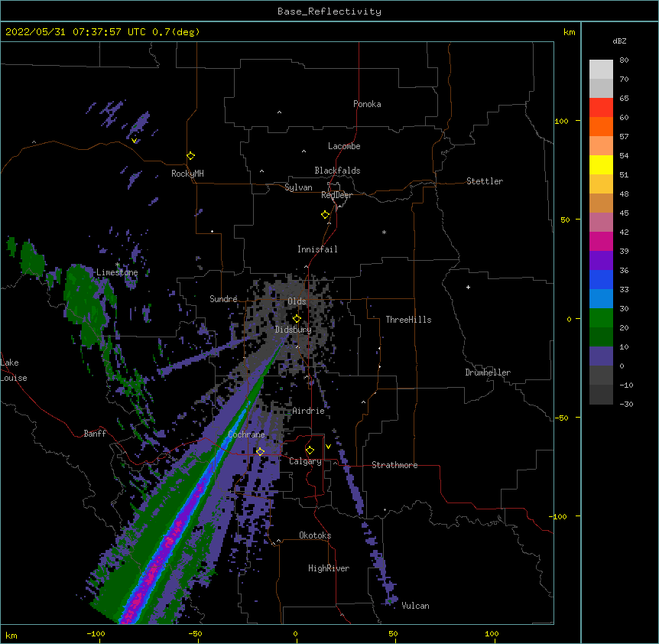This screenshot has width=659, height=644.
Task: Choose the slate purple swatch between 10 and 0
Action: [601, 356]
